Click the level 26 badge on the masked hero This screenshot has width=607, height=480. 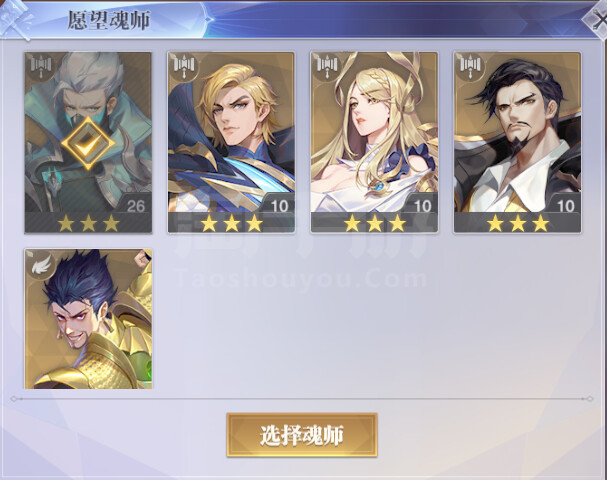point(135,205)
